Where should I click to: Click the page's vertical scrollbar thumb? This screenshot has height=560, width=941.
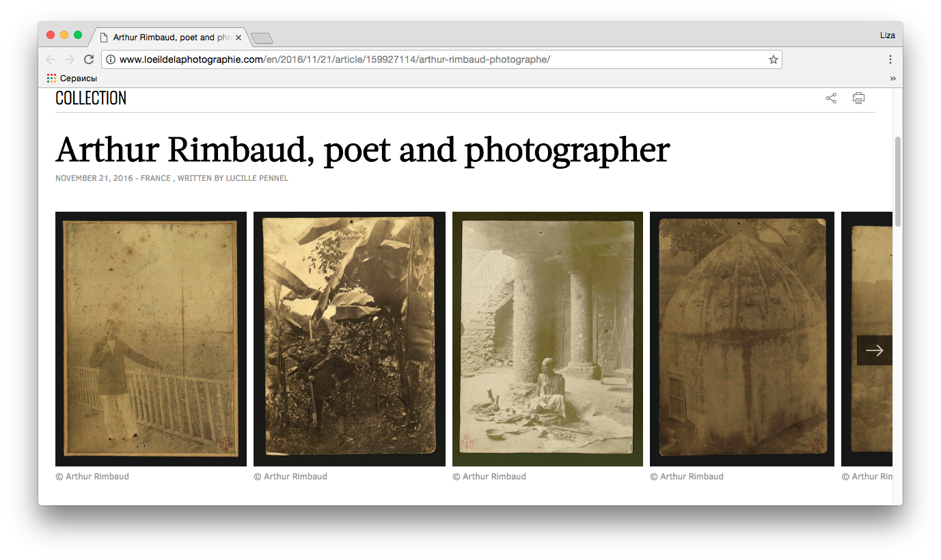pyautogui.click(x=897, y=181)
